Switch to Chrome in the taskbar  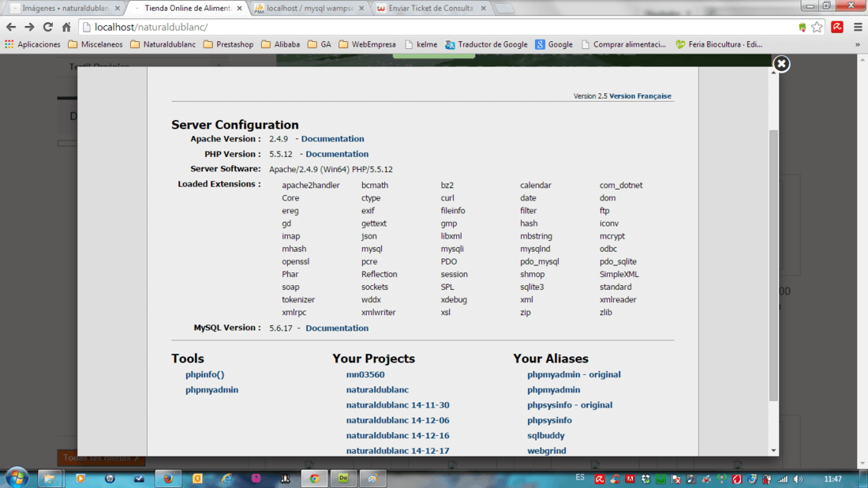(x=314, y=479)
